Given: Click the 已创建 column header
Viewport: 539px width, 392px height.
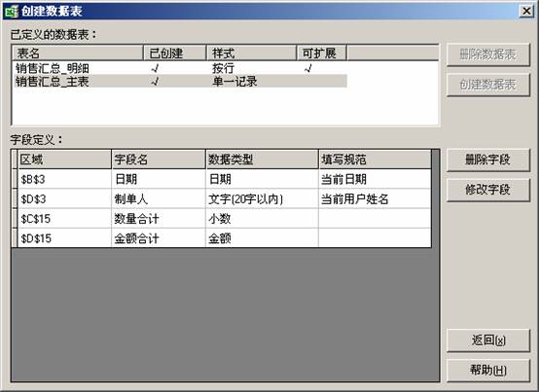Looking at the screenshot, I should [x=174, y=53].
